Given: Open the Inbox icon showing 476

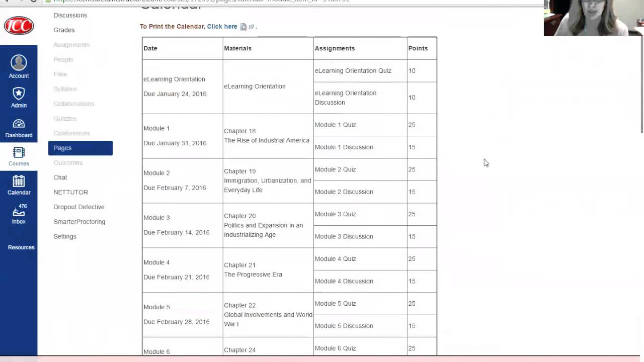Looking at the screenshot, I should tap(19, 211).
